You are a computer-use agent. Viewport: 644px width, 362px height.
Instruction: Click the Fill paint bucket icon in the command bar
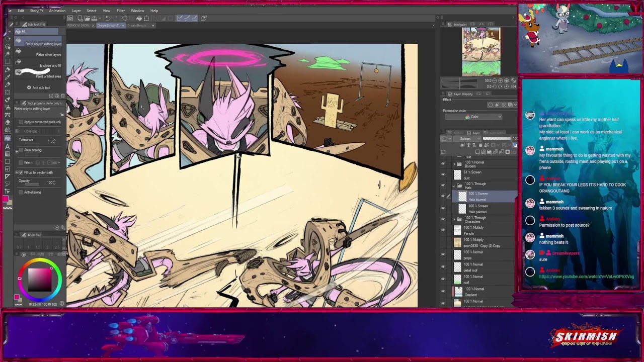(x=139, y=18)
